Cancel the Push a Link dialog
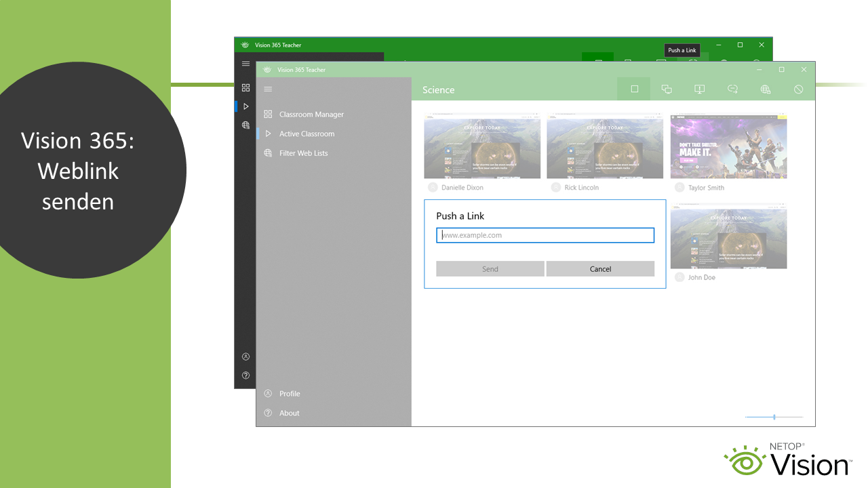This screenshot has width=868, height=488. pos(600,269)
